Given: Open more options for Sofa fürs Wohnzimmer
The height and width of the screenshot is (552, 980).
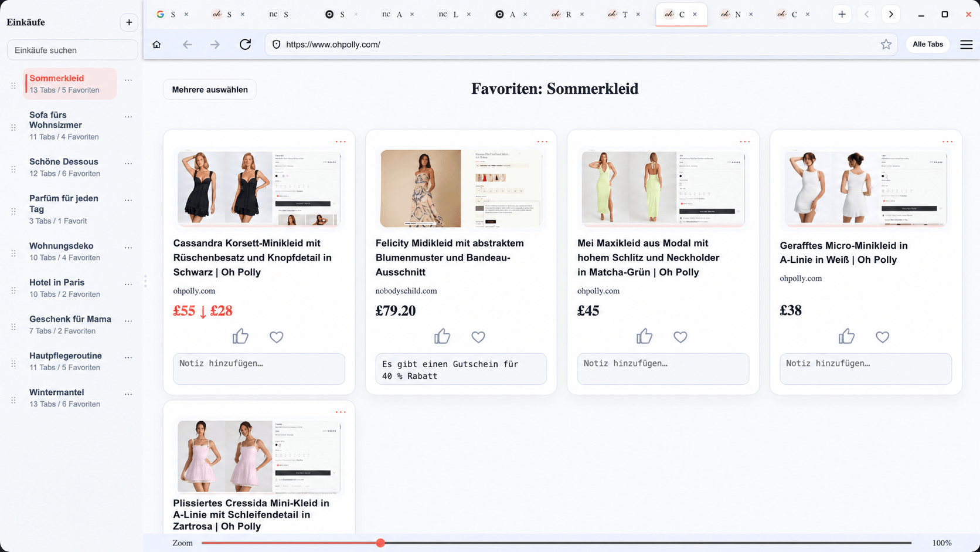Looking at the screenshot, I should point(128,116).
